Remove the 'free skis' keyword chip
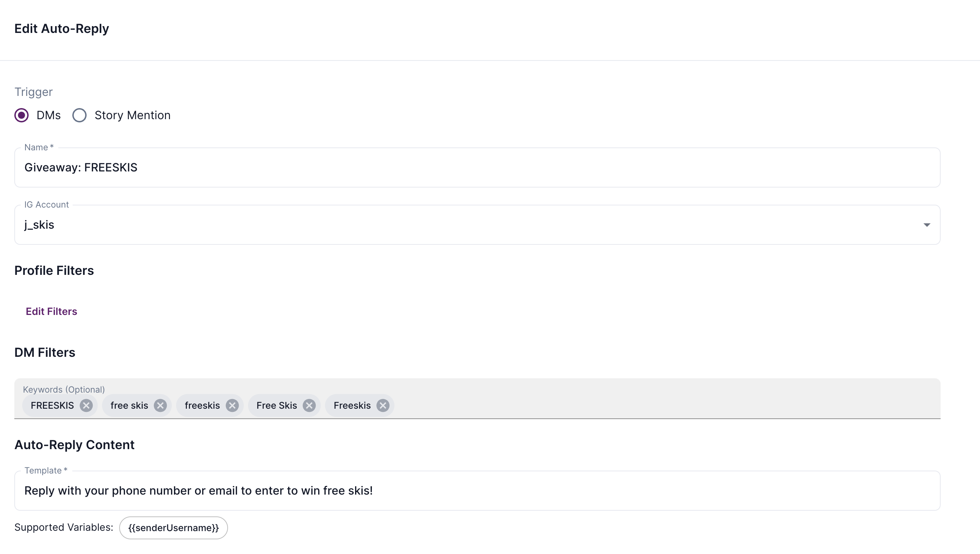The height and width of the screenshot is (554, 980). [x=160, y=405]
